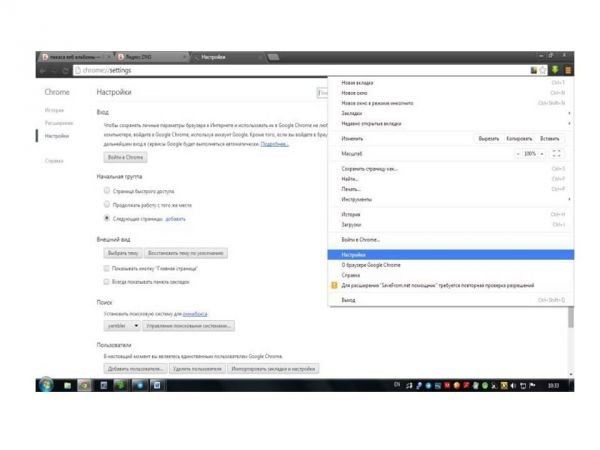Click the "Войти в Chrome" button
The image size is (600, 450).
coord(126,157)
